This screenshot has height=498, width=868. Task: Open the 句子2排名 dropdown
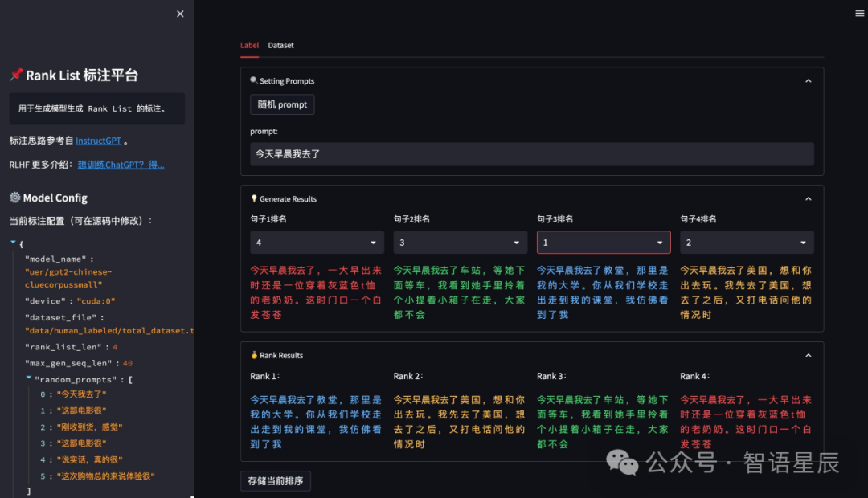coord(460,243)
